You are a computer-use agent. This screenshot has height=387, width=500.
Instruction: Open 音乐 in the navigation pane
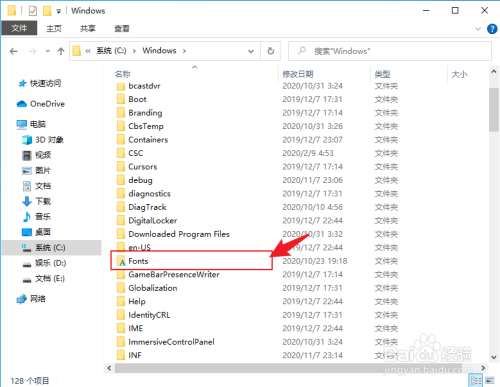(36, 217)
